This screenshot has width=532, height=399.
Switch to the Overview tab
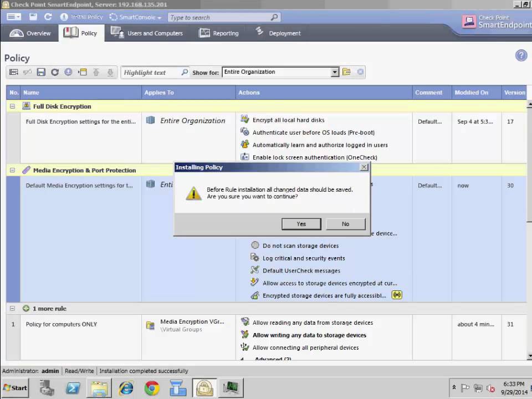tap(30, 33)
